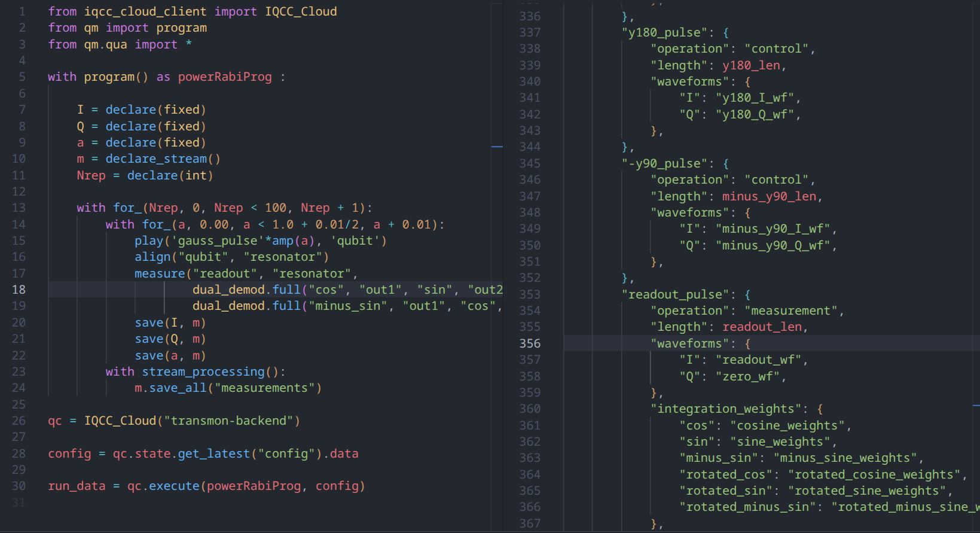Screen dimensions: 980x533
Task: Click the "-y90_pulse" key
Action: click(x=664, y=163)
